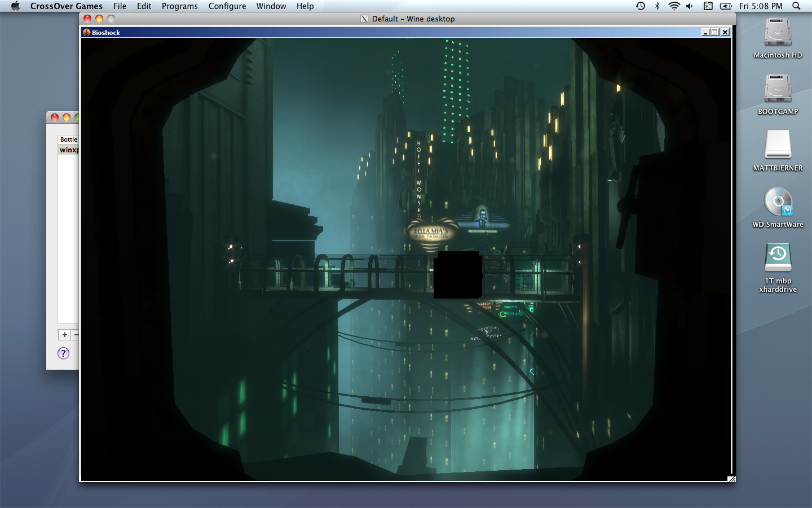
Task: Click the Time Machine menu bar icon
Action: (x=641, y=6)
